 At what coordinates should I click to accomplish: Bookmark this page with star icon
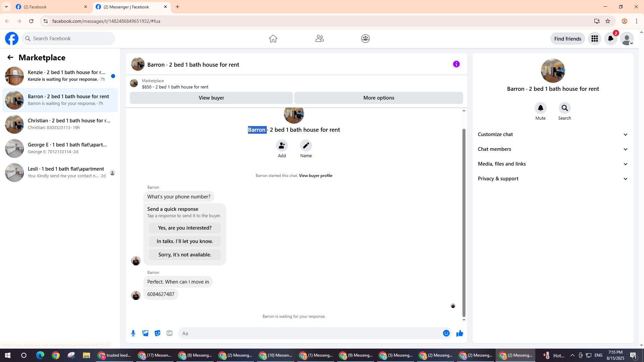pos(608,21)
